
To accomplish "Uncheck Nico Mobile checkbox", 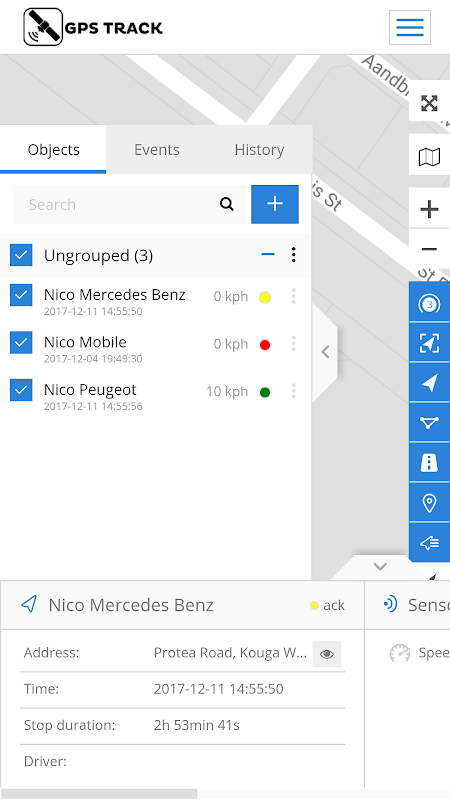I will 21,343.
